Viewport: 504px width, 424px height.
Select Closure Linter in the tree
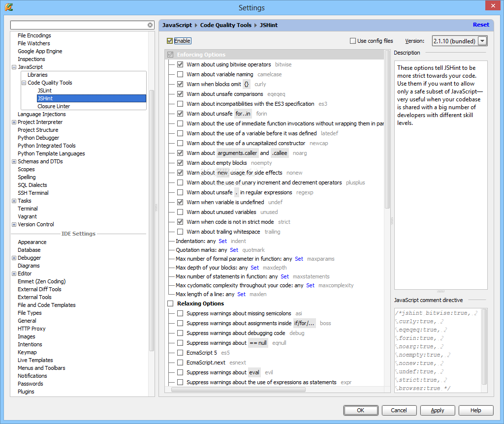coord(54,106)
